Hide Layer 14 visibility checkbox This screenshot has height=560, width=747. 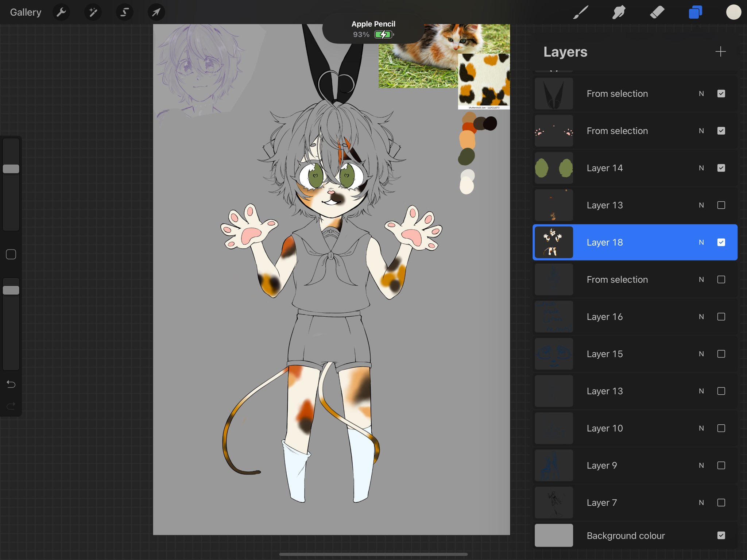click(x=721, y=168)
